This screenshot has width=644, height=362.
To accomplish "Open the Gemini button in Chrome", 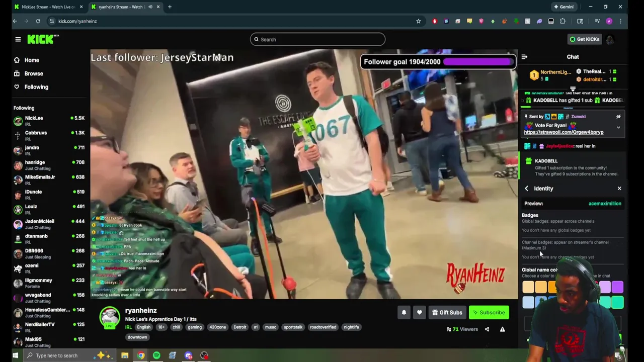I will point(563,7).
